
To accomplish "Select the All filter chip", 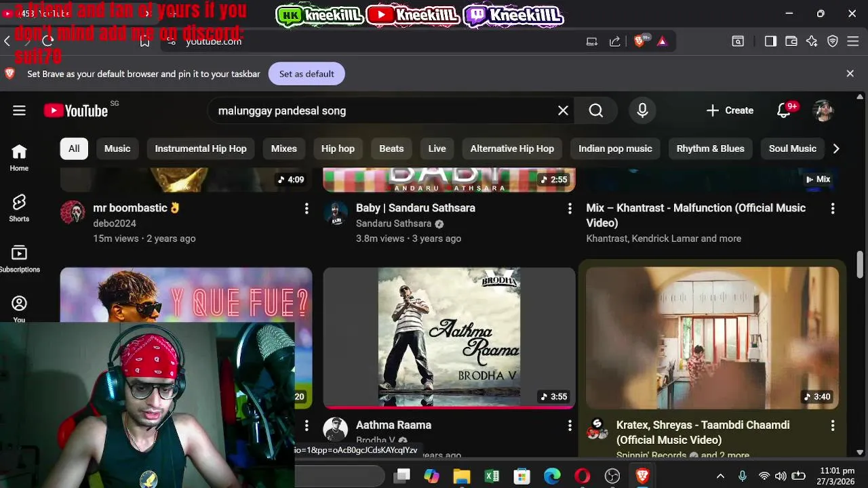I will point(74,148).
